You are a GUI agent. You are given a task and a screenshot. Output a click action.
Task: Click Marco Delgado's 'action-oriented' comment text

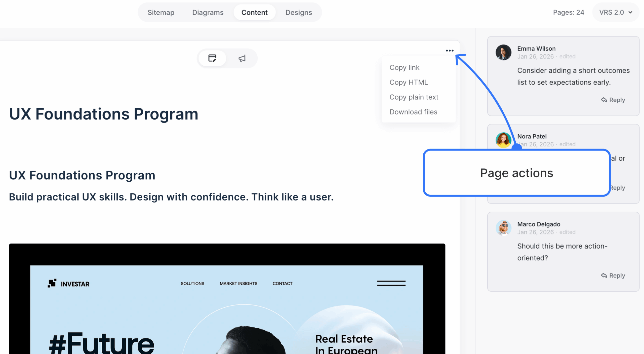coord(562,252)
